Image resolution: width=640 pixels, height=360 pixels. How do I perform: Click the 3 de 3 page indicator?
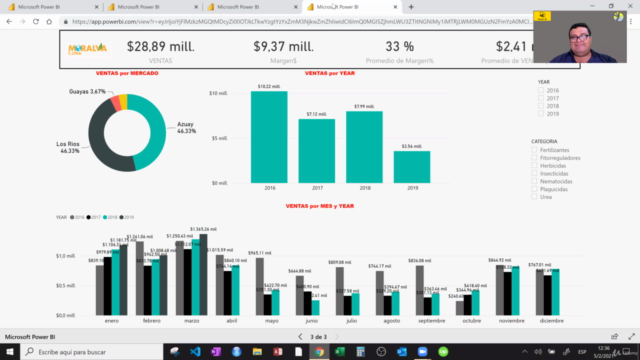tap(318, 337)
